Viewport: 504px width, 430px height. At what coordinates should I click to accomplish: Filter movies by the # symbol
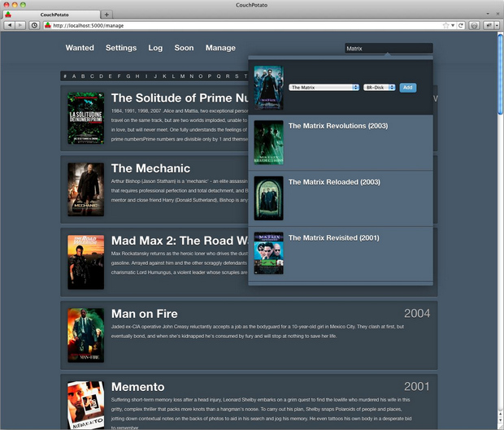[x=65, y=76]
